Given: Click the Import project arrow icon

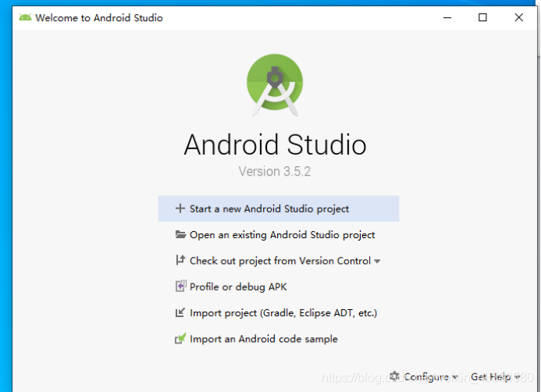Looking at the screenshot, I should point(180,312).
